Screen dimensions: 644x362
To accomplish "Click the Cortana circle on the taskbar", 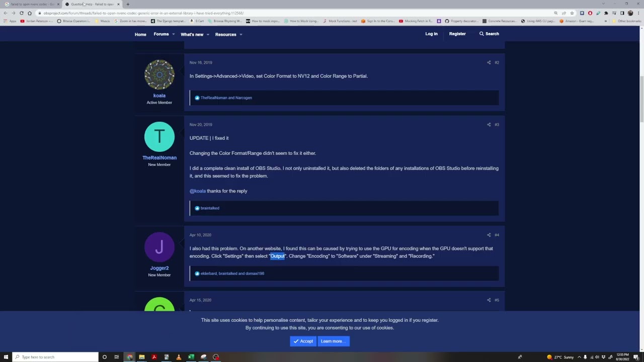I will coord(104,357).
